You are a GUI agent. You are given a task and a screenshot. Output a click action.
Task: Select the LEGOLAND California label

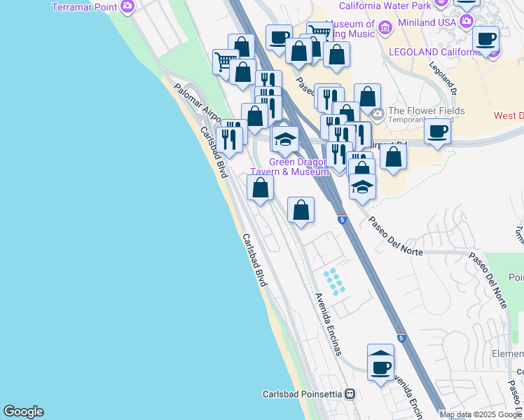point(434,52)
